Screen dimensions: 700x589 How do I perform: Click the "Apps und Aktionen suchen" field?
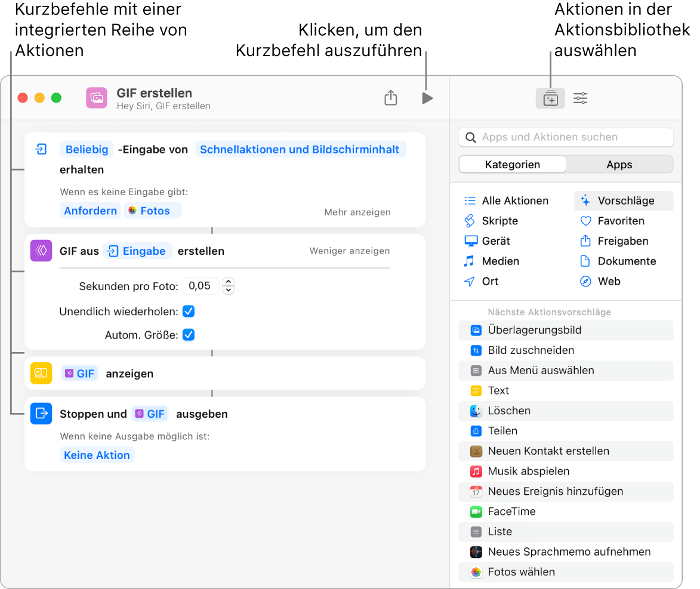(566, 137)
